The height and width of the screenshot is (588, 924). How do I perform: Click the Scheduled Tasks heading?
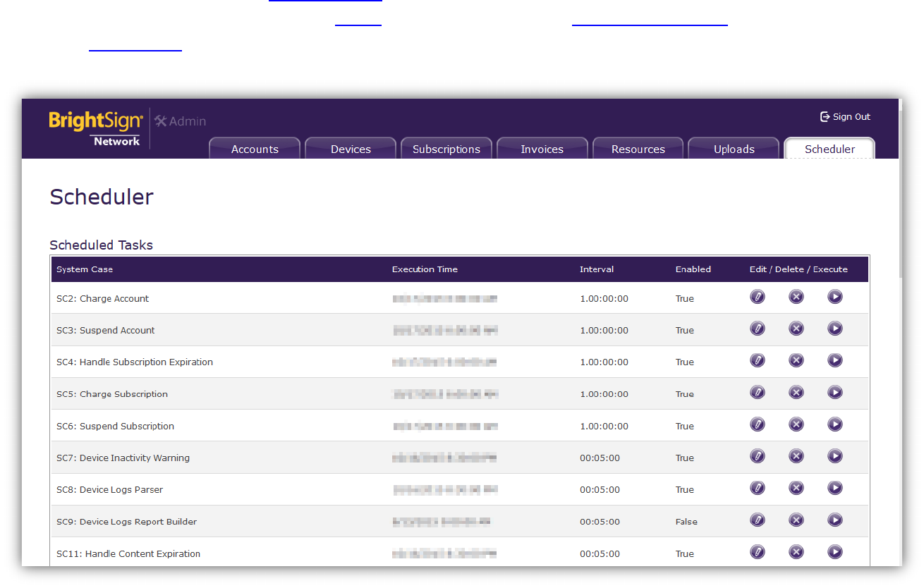click(x=102, y=245)
